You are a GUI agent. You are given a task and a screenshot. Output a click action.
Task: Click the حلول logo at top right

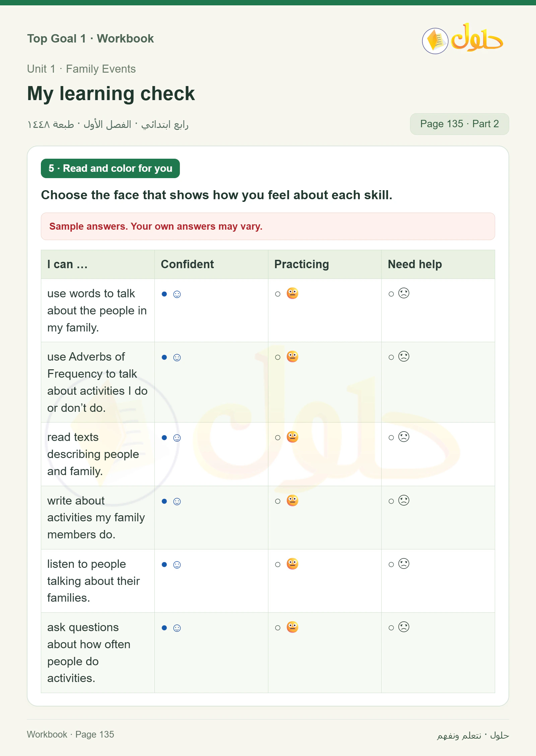pyautogui.click(x=462, y=39)
